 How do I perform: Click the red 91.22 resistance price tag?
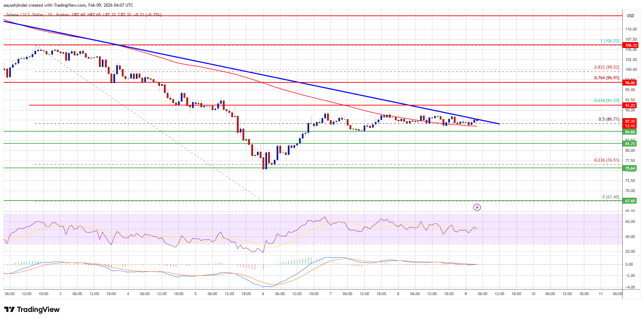[x=630, y=105]
